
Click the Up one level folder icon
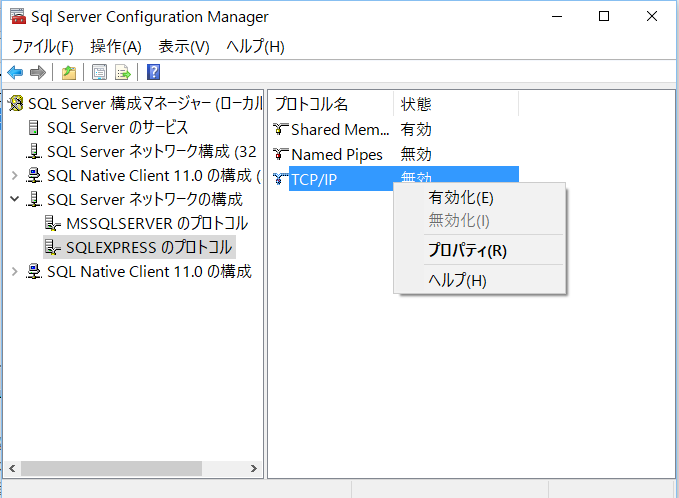(x=69, y=72)
